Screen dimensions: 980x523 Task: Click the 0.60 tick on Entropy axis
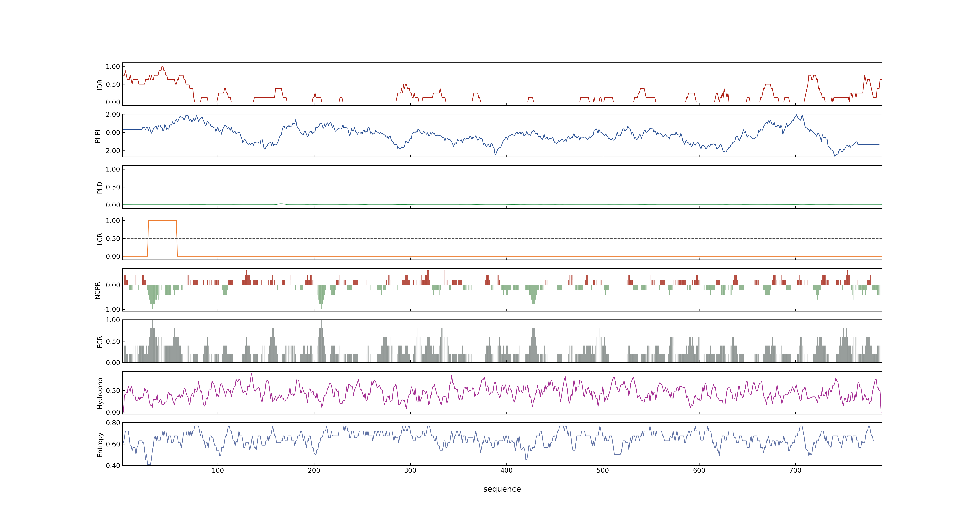click(x=113, y=444)
